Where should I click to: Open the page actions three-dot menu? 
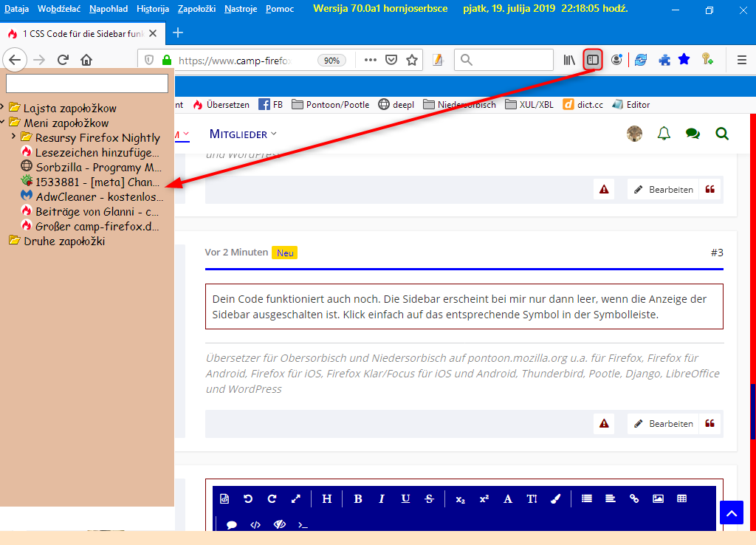coord(370,60)
